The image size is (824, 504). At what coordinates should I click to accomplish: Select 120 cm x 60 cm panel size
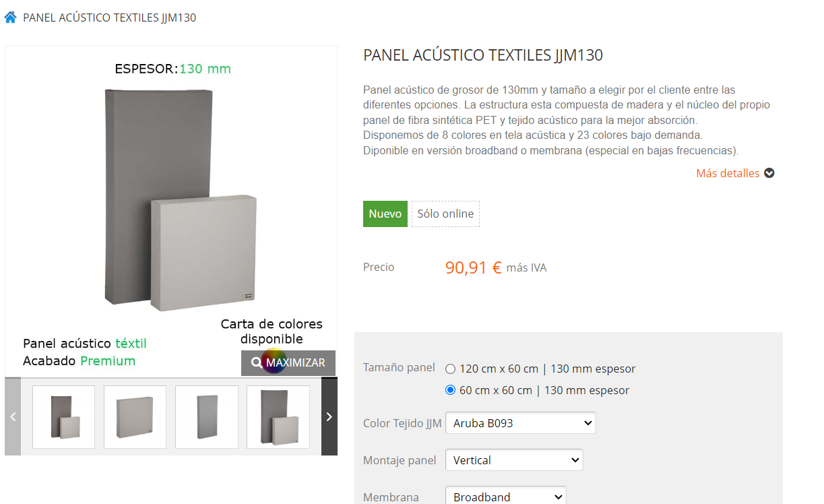pyautogui.click(x=451, y=369)
